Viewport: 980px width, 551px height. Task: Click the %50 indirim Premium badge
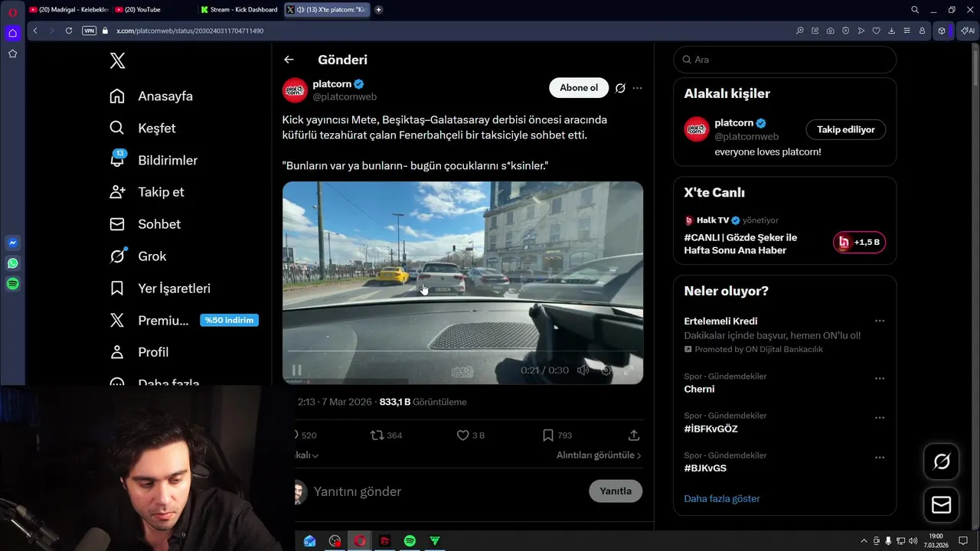229,320
